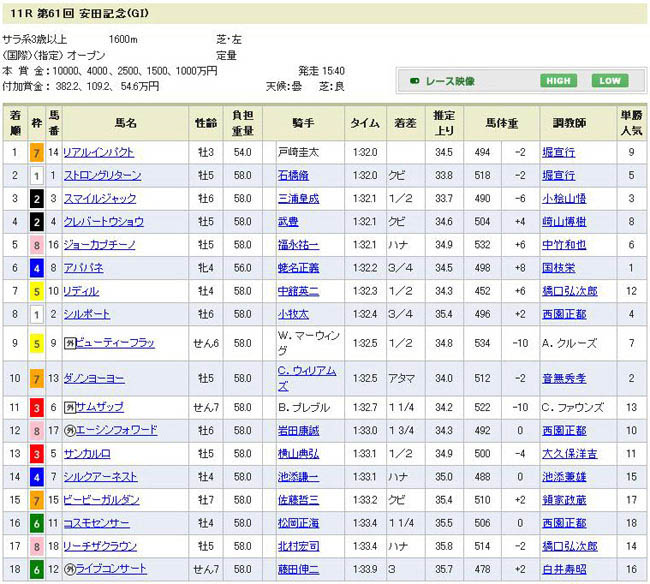
Task: Open the horse page for リアルインパクト
Action: tap(98, 152)
